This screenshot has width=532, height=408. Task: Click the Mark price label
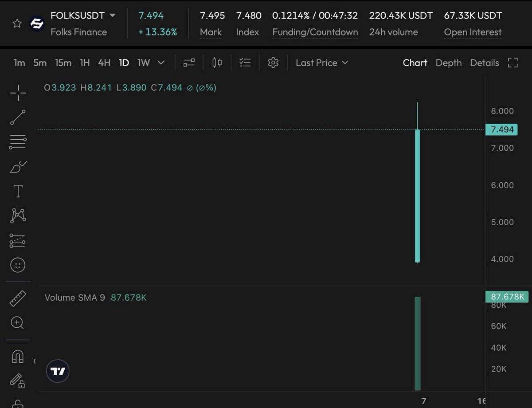[211, 32]
